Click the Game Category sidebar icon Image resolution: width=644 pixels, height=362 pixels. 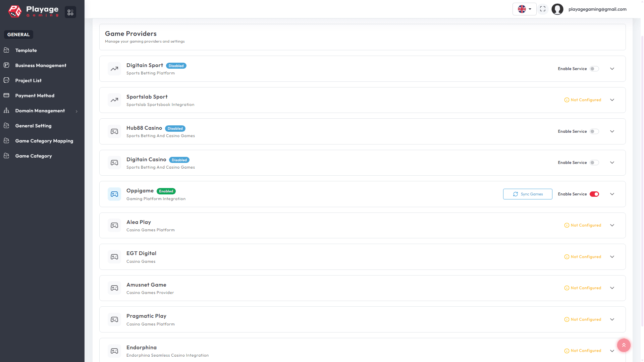pyautogui.click(x=6, y=156)
